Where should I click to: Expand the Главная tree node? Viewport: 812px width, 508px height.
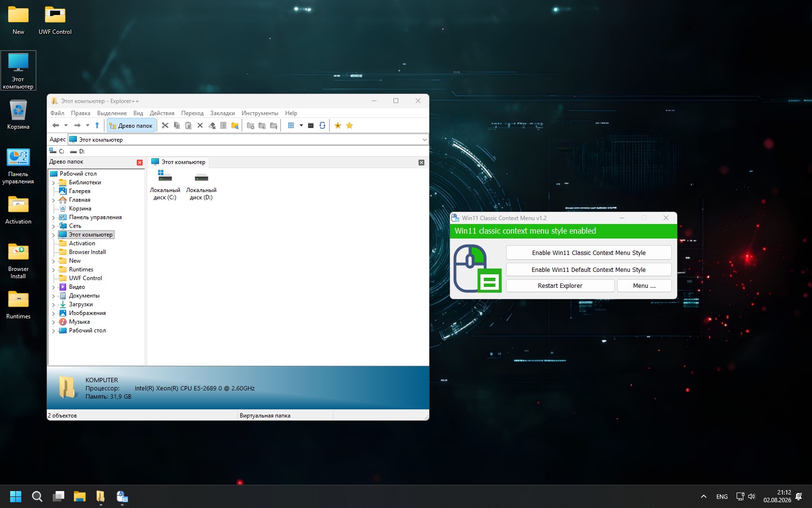[x=53, y=200]
